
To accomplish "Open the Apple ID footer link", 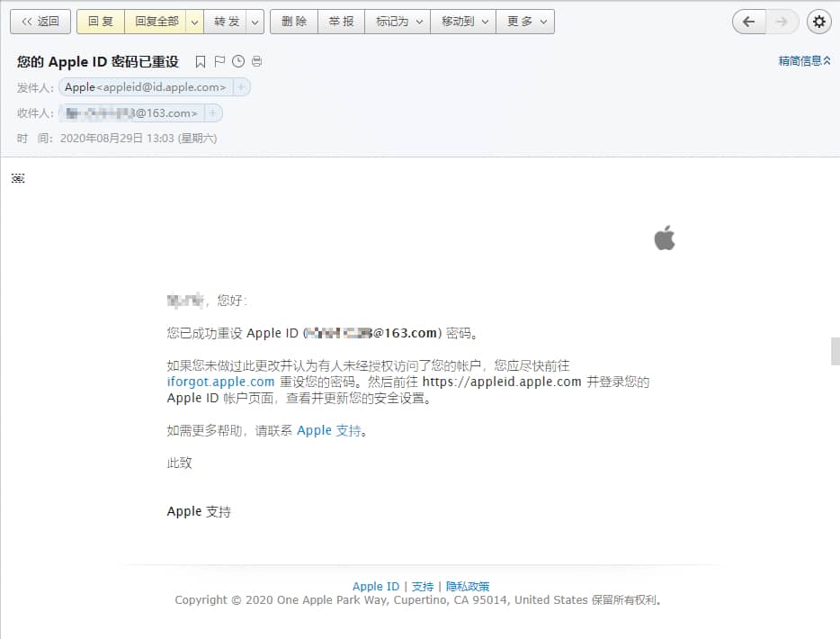I will [376, 587].
